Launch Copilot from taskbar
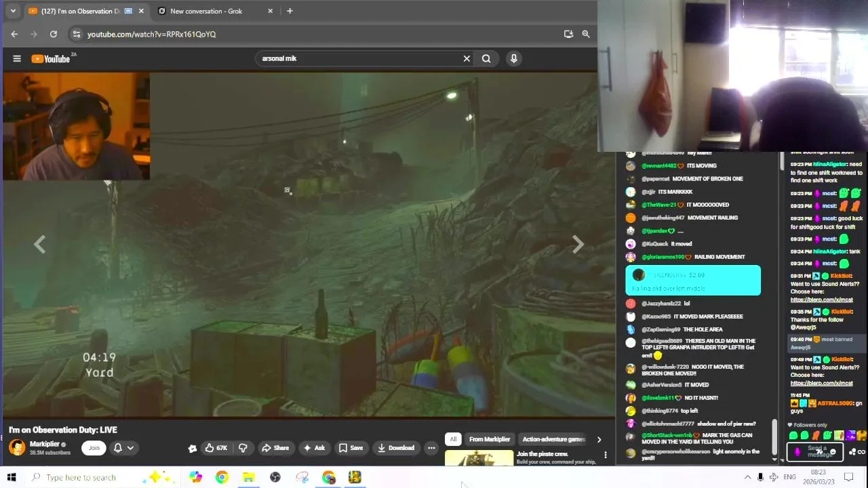868x488 pixels. (x=195, y=477)
